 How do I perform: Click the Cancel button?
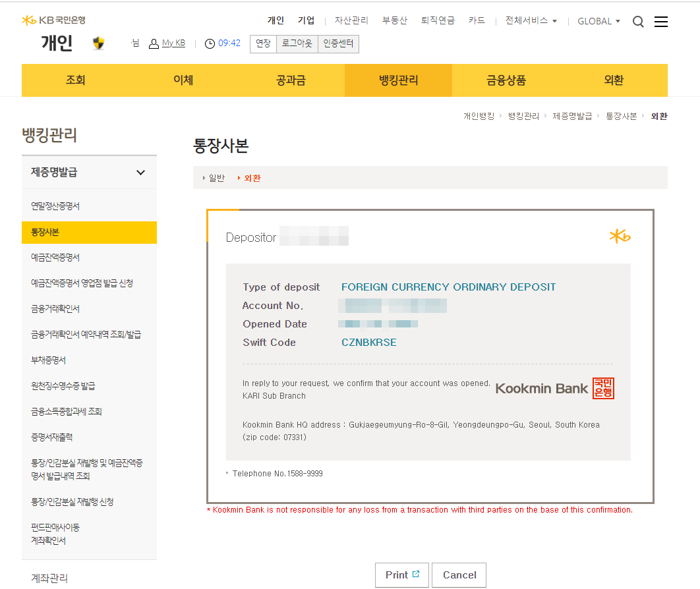pyautogui.click(x=459, y=575)
